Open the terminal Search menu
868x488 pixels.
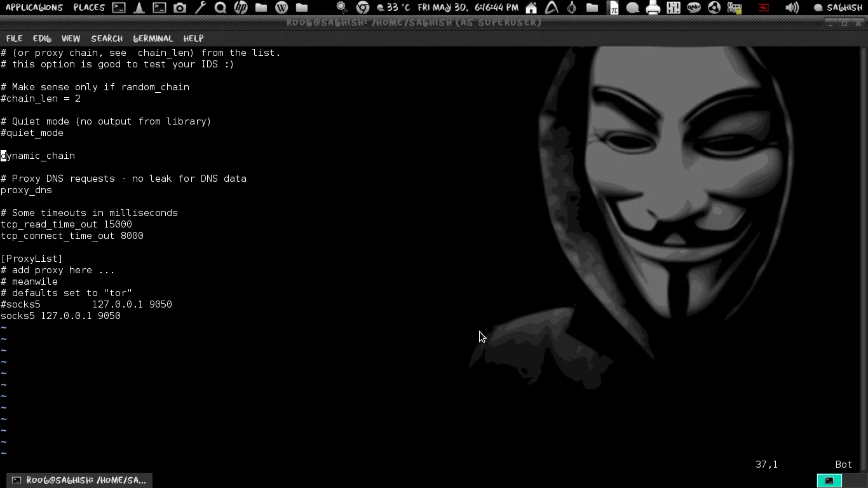click(107, 38)
